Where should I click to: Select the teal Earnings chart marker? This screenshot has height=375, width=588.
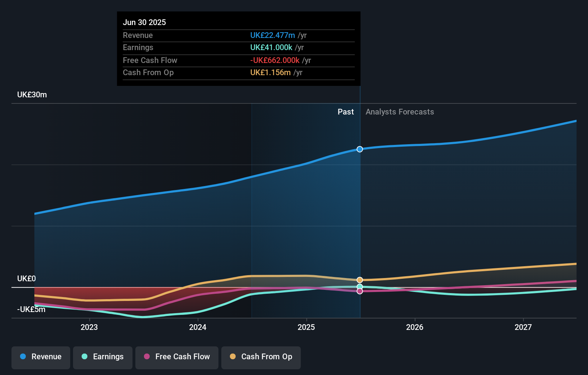click(x=360, y=287)
